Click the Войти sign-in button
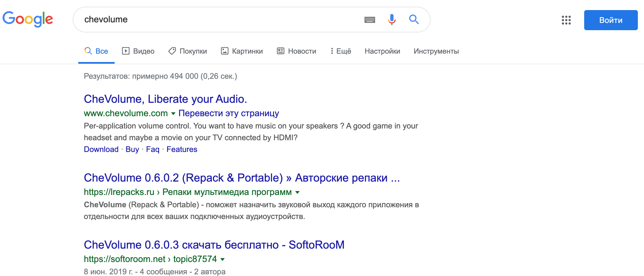 coord(611,20)
